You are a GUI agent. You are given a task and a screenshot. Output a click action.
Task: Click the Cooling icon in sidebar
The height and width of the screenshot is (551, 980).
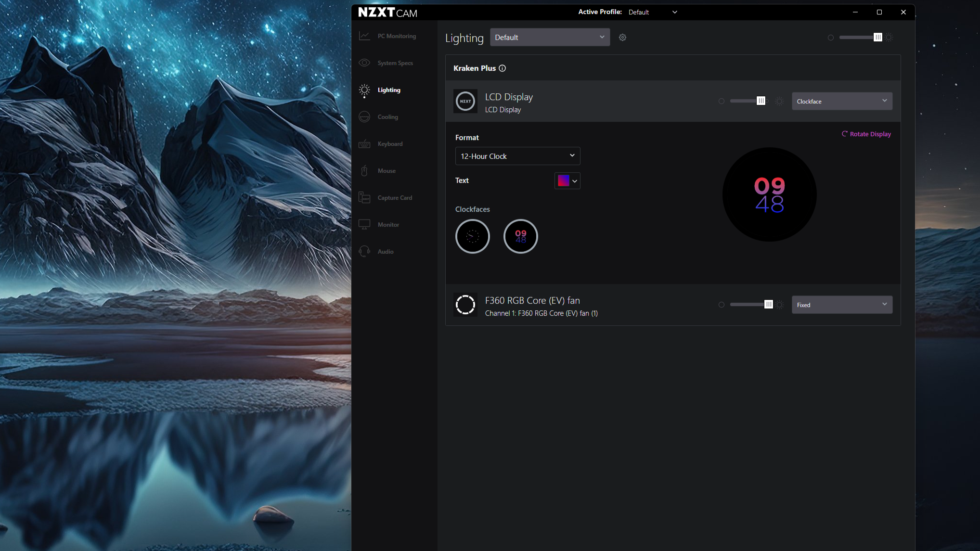click(364, 117)
